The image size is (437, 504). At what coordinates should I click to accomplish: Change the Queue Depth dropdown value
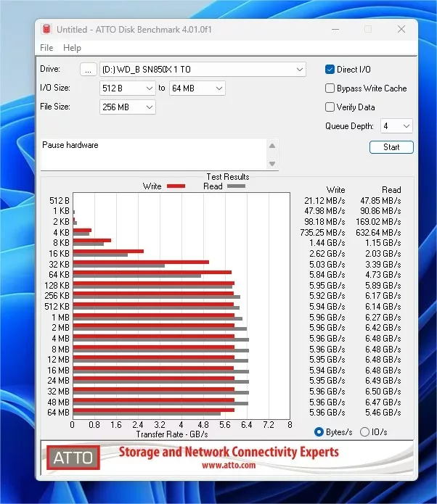tap(396, 126)
